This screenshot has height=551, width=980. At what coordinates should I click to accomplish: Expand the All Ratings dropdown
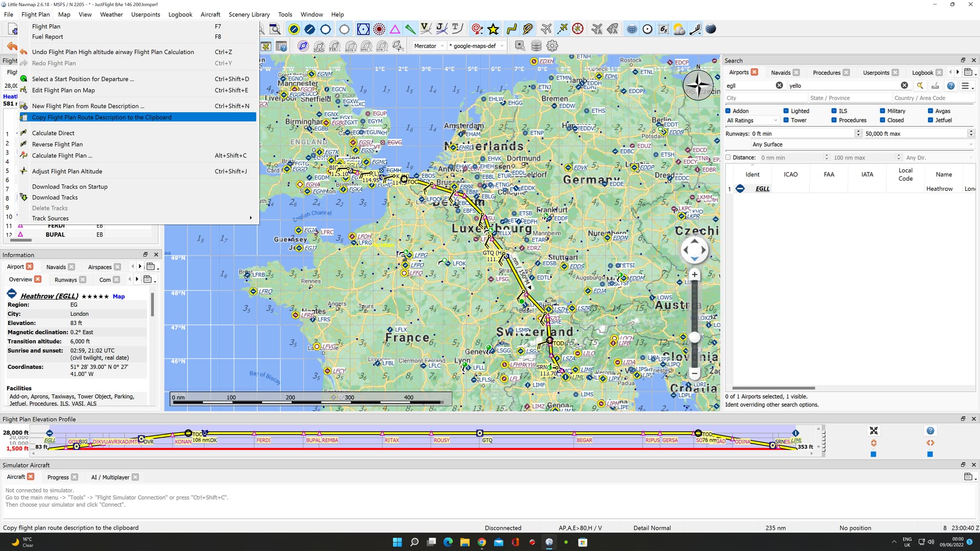(x=752, y=120)
